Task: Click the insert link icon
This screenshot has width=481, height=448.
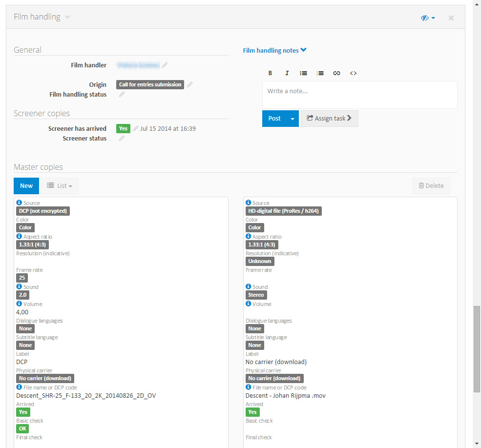Action: coord(336,73)
